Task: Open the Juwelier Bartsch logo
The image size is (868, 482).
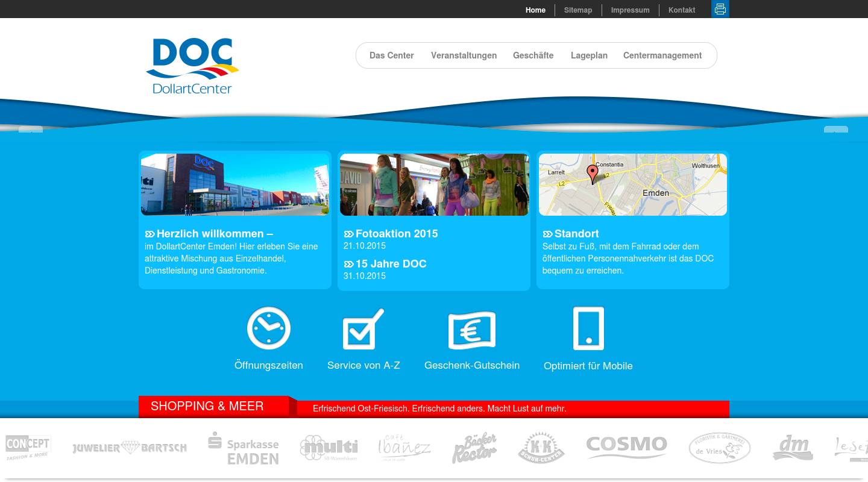Action: pos(130,448)
